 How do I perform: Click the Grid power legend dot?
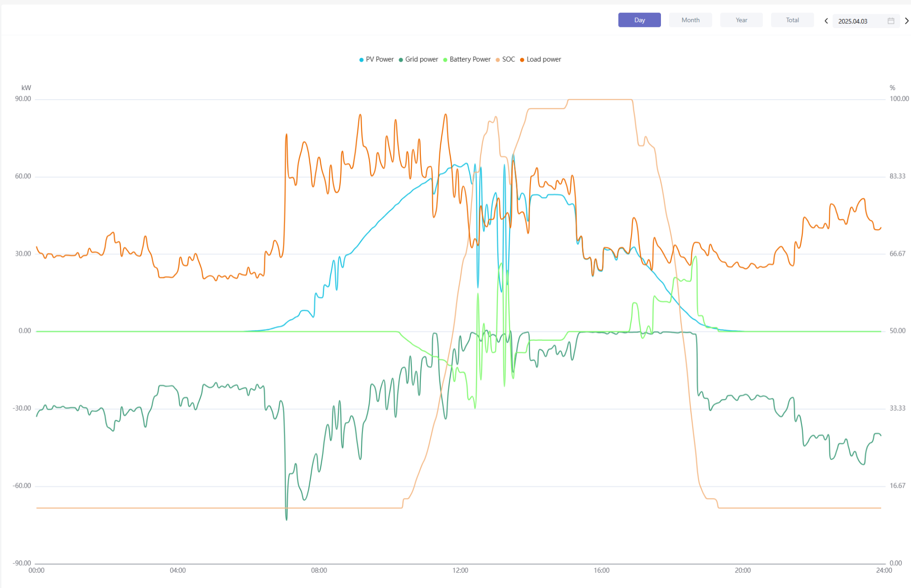tap(401, 60)
